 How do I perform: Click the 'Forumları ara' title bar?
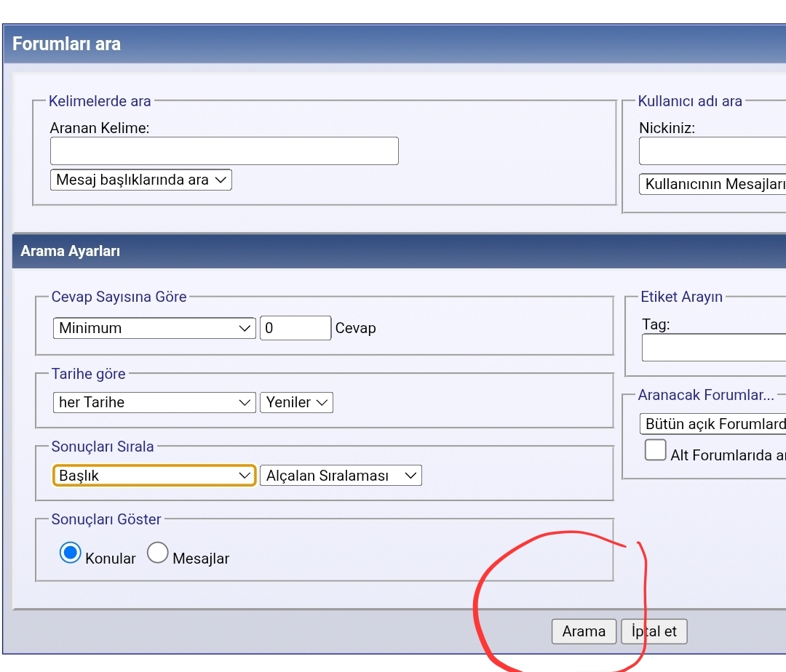[x=67, y=44]
